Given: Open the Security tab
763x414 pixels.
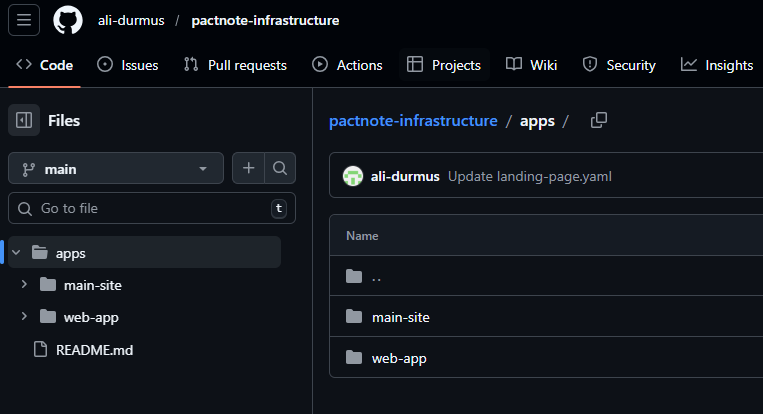Looking at the screenshot, I should (x=619, y=65).
